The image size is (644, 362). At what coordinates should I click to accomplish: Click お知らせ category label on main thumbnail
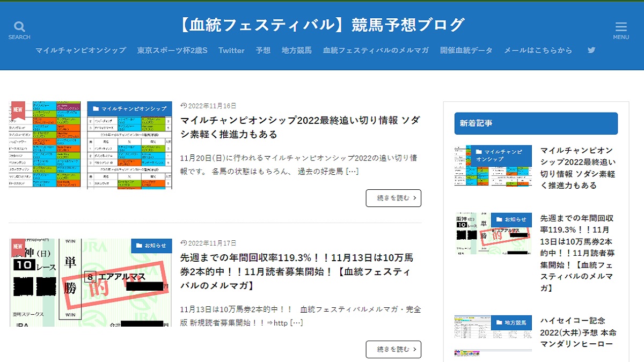point(152,246)
